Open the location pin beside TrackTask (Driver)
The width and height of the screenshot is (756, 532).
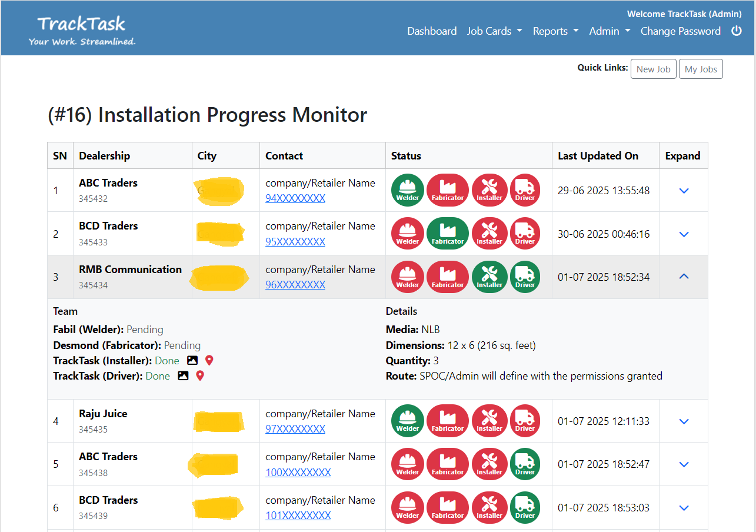[x=200, y=375]
